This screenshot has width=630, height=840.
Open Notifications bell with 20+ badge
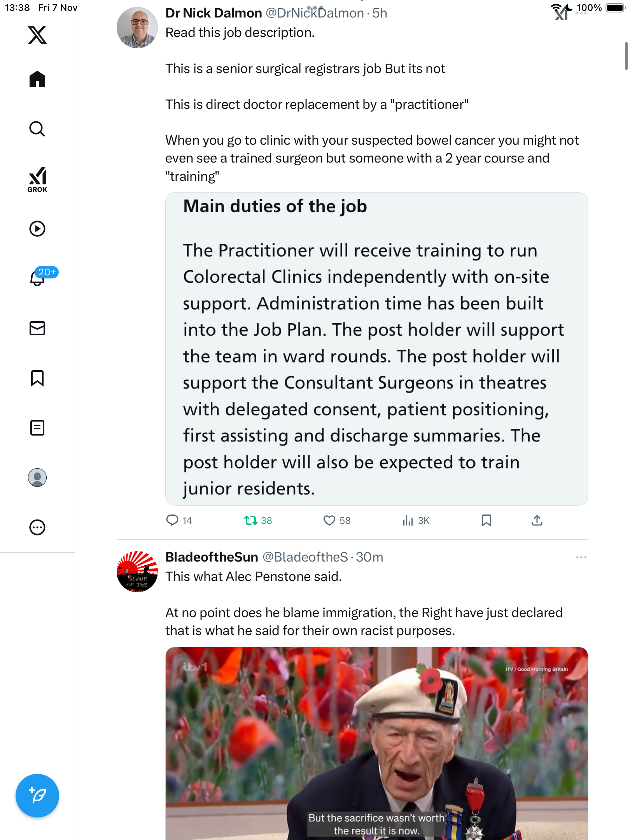click(x=37, y=278)
